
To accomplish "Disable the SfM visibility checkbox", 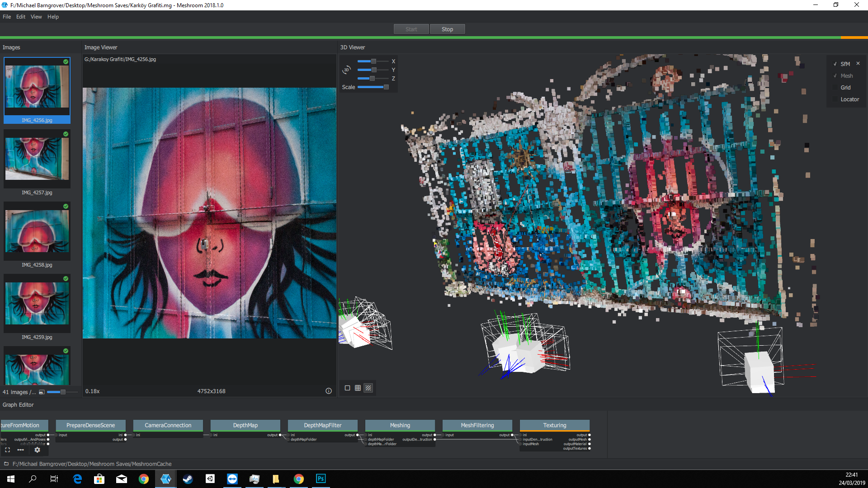I will (835, 64).
